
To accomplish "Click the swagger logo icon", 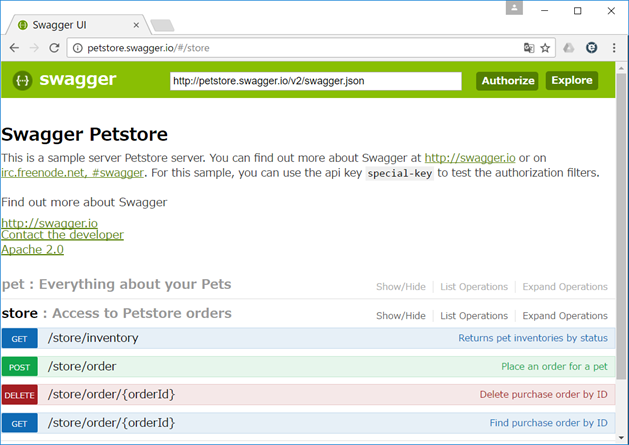I will click(x=22, y=80).
